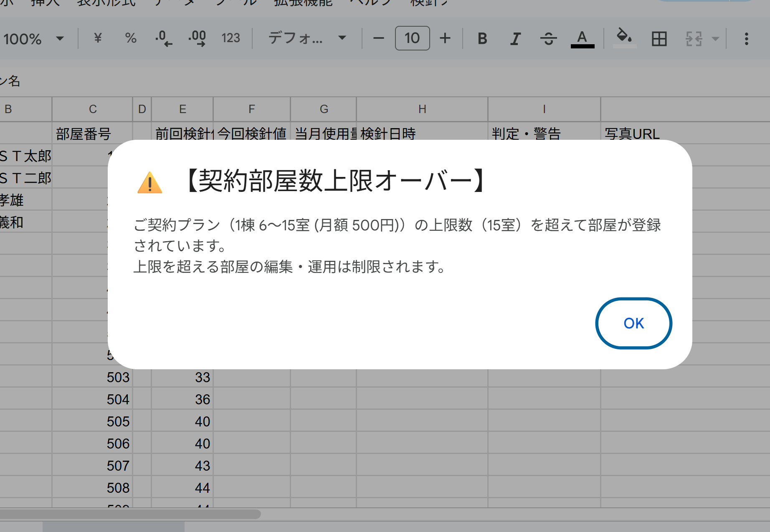Open the 123 number formats menu
This screenshot has height=532, width=770.
click(x=230, y=38)
